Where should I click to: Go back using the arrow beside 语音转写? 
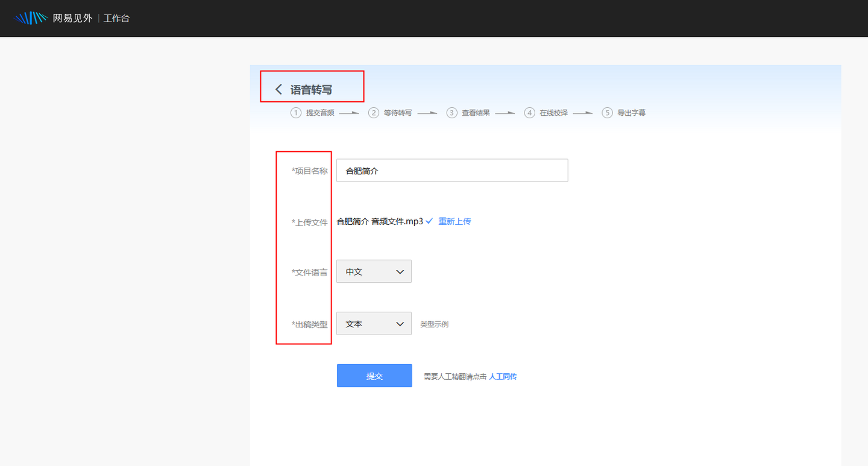(278, 89)
